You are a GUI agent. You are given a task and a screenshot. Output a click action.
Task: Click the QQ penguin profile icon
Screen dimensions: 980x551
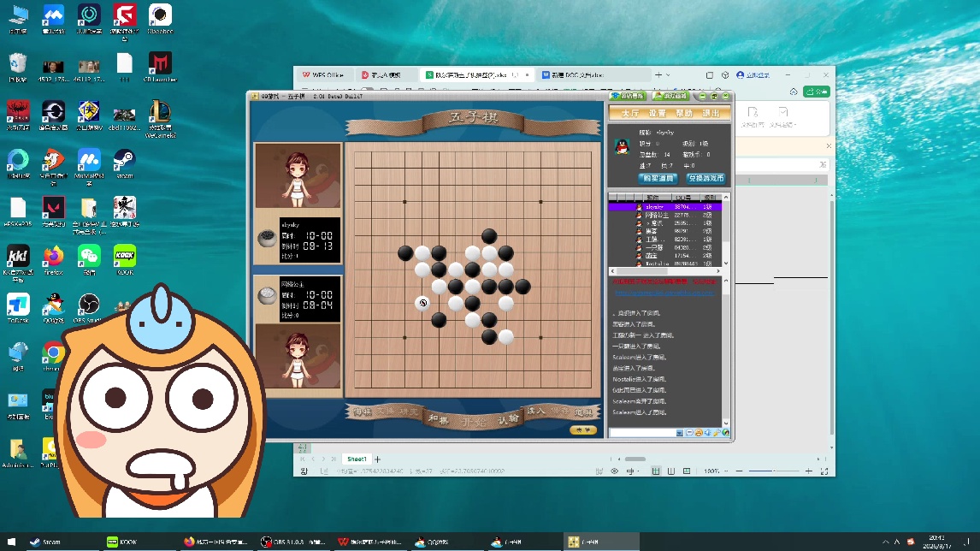[621, 147]
